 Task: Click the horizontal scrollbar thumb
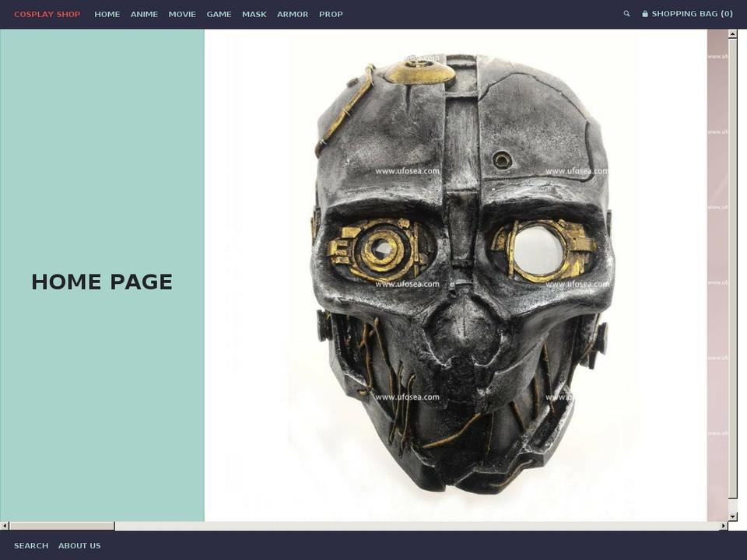coord(62,526)
